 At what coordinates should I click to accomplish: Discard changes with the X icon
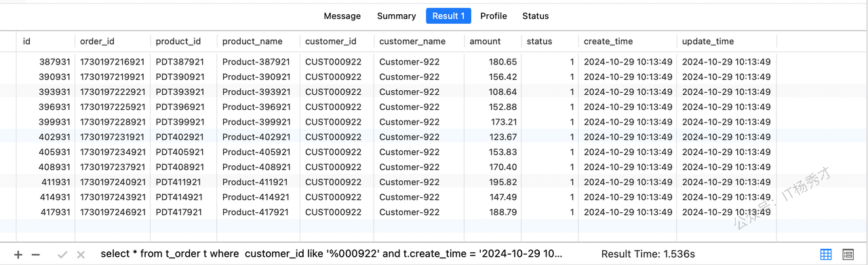[x=81, y=254]
